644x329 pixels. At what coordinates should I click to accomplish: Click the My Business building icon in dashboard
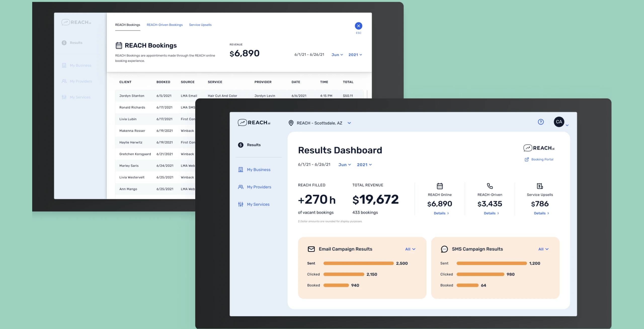(x=241, y=170)
